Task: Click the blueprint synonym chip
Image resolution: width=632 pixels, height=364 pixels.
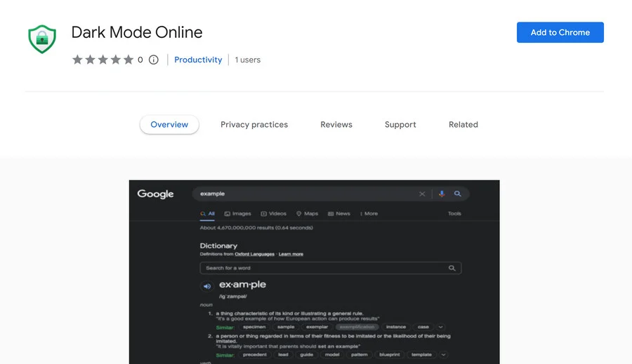Action: pyautogui.click(x=389, y=355)
